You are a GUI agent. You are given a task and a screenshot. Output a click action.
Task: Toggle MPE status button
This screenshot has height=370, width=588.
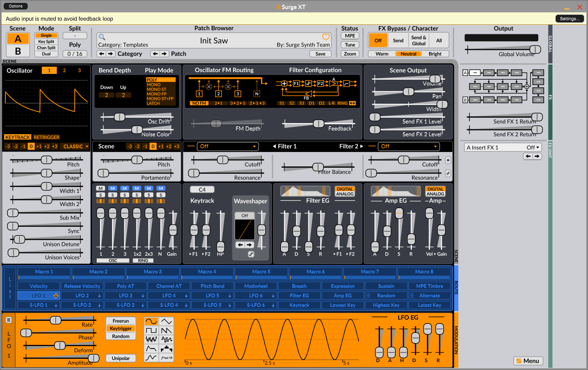tap(350, 36)
